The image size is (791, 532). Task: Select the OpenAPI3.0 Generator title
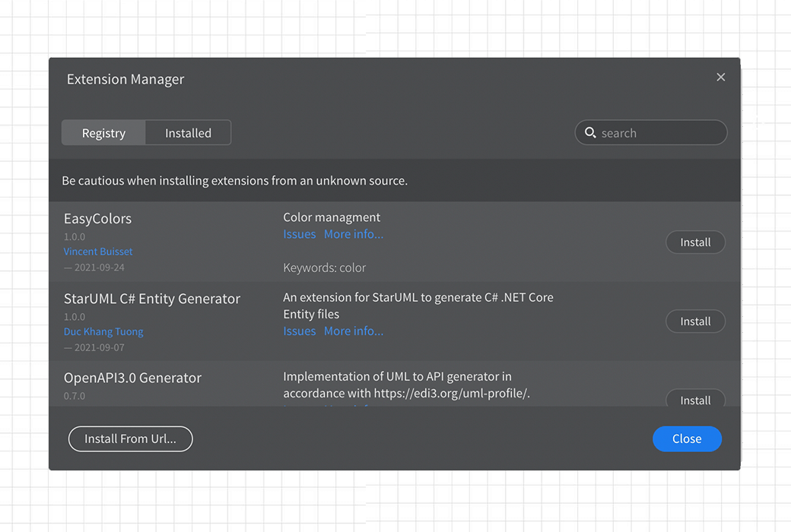pyautogui.click(x=132, y=378)
